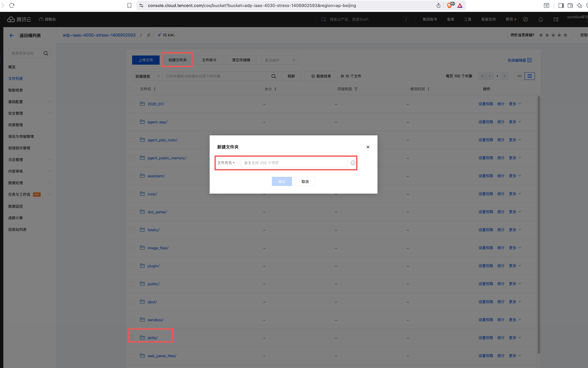Check the plugin/ folder row
Viewport: 588px width, 368px height.
132,266
